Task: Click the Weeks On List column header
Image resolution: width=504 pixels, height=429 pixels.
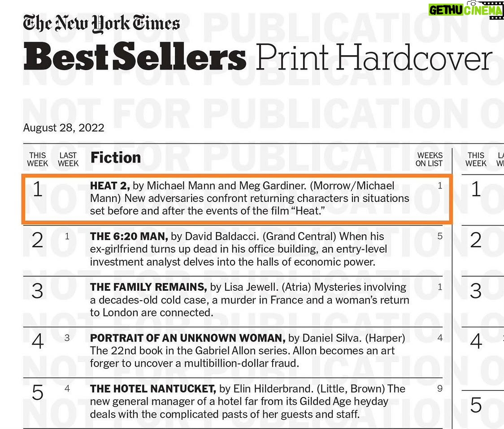Action: tap(429, 160)
